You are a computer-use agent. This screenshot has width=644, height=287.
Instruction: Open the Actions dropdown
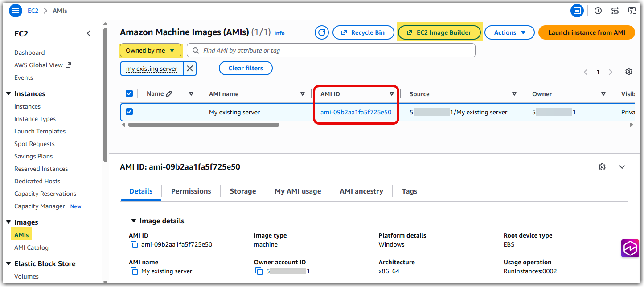click(x=509, y=32)
